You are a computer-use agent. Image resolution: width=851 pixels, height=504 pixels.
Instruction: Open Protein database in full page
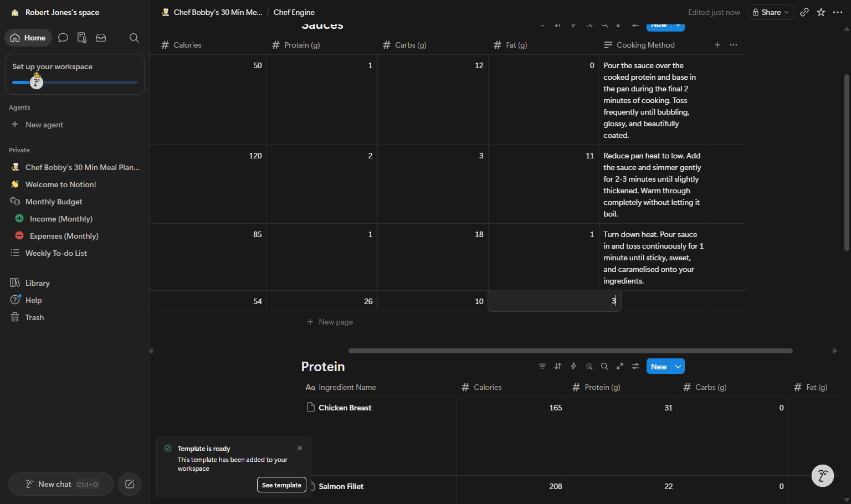pyautogui.click(x=620, y=366)
